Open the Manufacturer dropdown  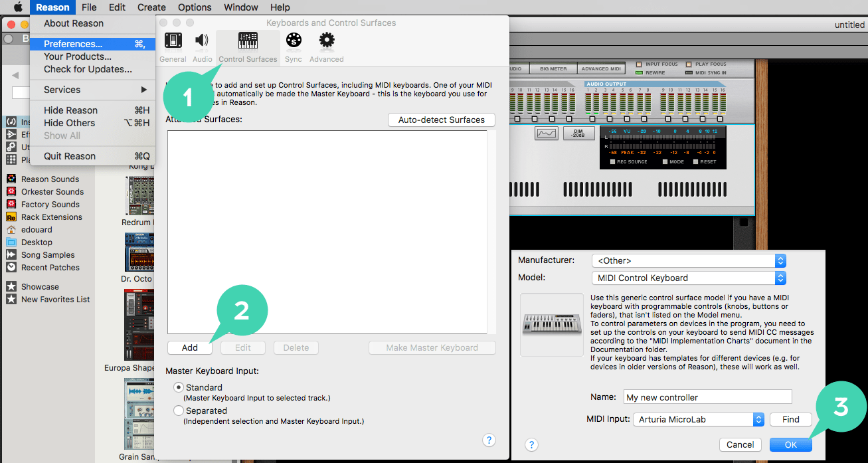pos(689,261)
